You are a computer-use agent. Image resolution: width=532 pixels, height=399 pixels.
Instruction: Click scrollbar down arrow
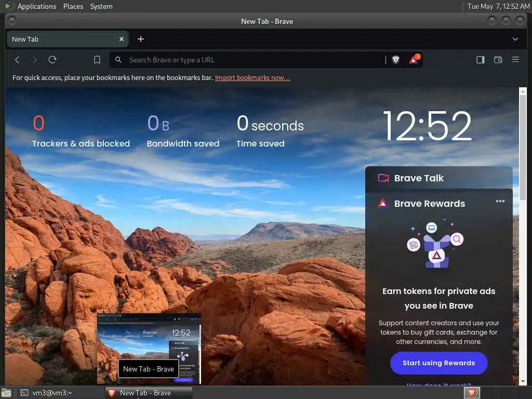[x=523, y=381]
